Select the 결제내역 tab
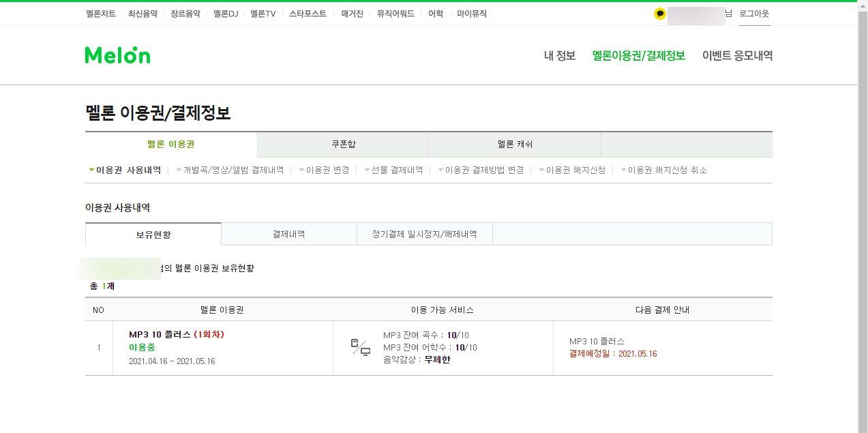Screen dimensions: 868x433 [288, 234]
